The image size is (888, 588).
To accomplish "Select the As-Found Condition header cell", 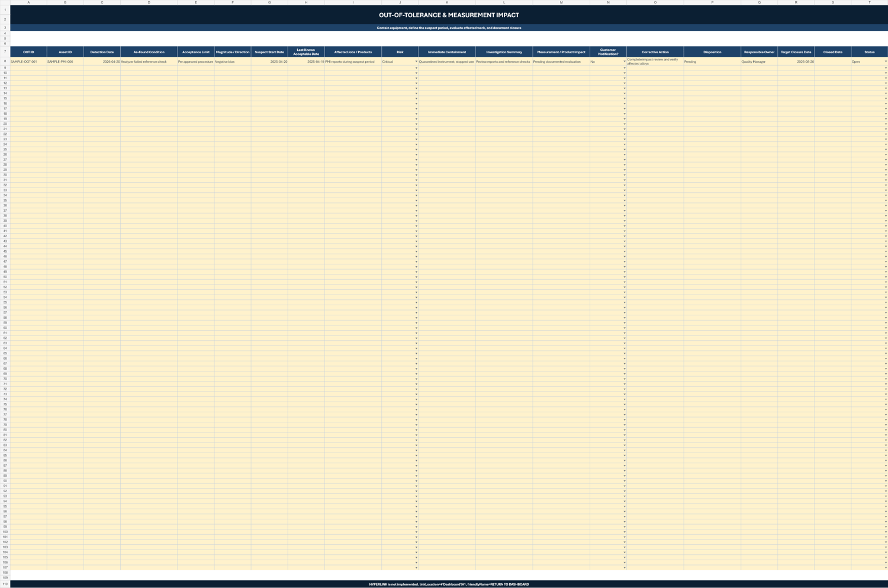I will click(x=149, y=52).
